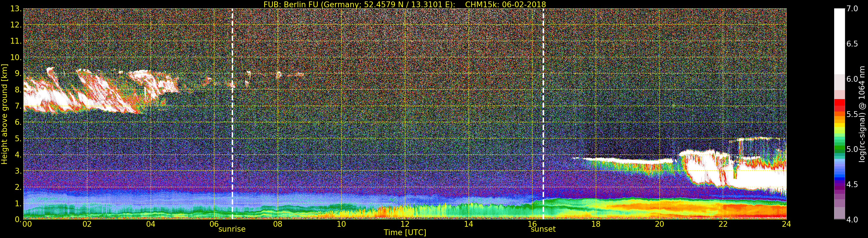The height and width of the screenshot is (238, 868).
Task: Click the colorbar '4.5' value
Action: click(852, 185)
